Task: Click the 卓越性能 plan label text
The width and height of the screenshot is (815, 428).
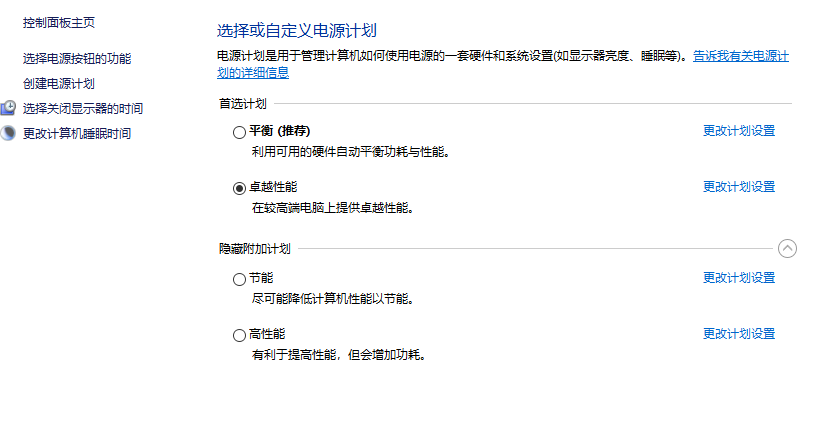Action: [273, 187]
